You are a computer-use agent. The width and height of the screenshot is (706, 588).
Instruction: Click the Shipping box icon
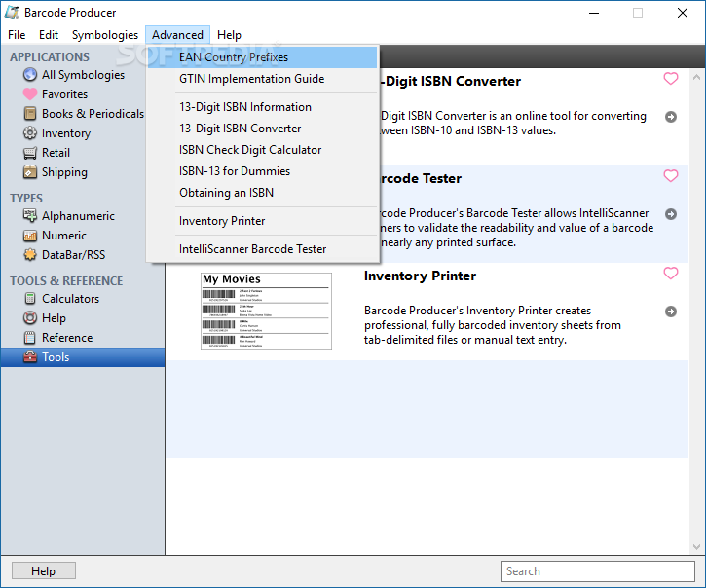pos(30,172)
